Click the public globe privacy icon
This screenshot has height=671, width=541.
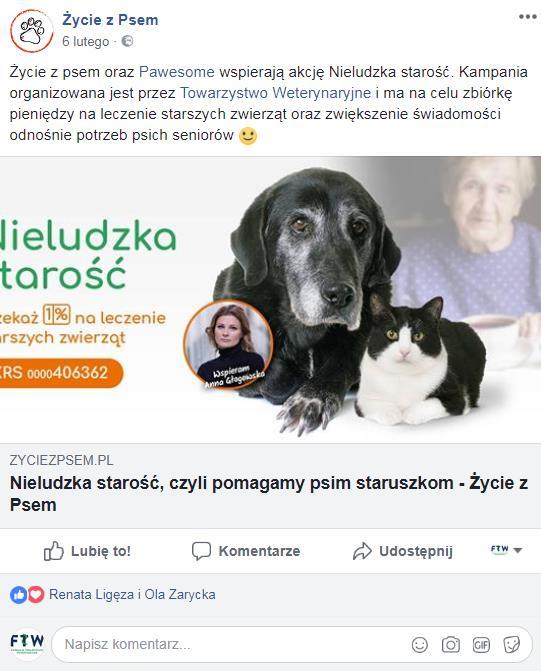[x=127, y=42]
